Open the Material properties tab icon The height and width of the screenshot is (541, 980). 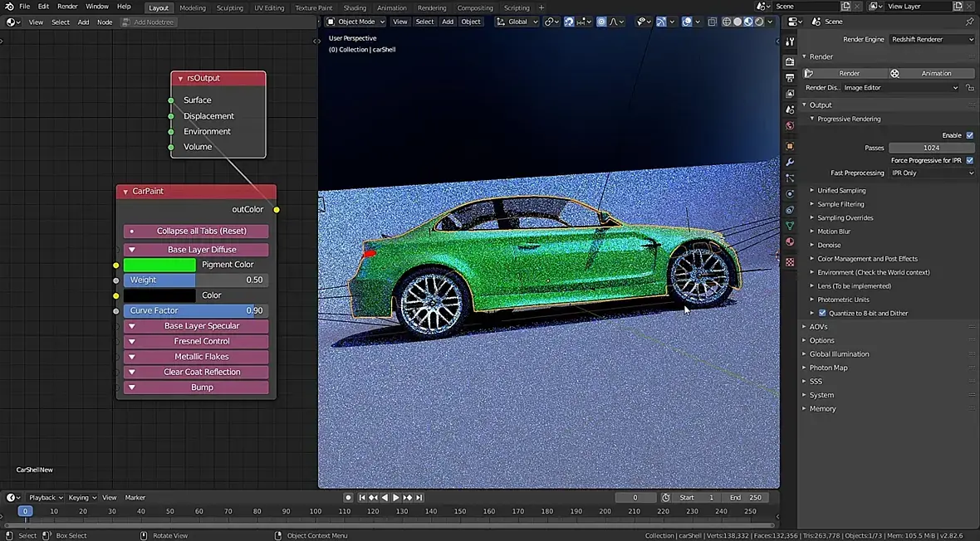790,242
